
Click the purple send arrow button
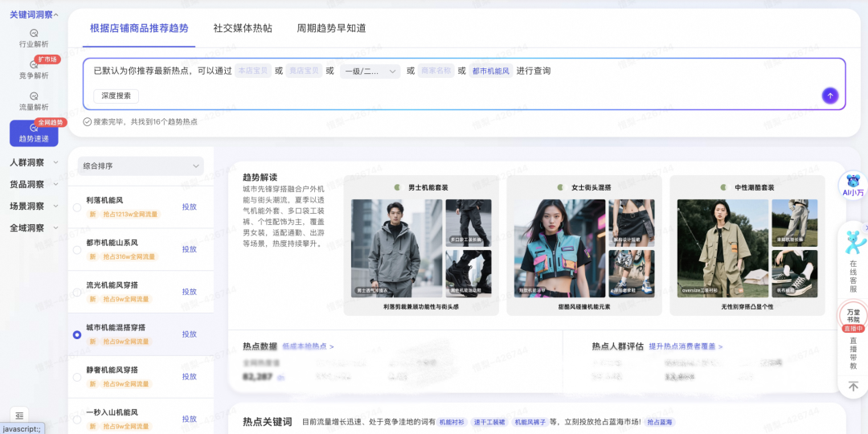[x=830, y=96]
